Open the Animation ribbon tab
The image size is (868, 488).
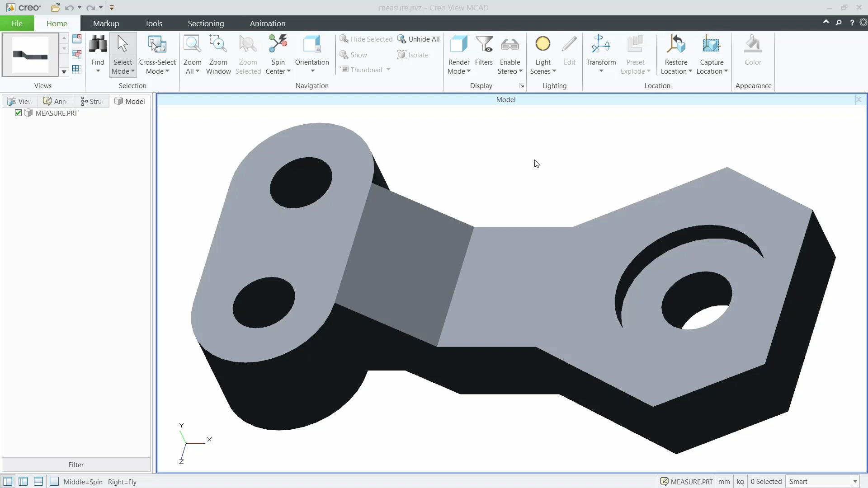pyautogui.click(x=268, y=23)
